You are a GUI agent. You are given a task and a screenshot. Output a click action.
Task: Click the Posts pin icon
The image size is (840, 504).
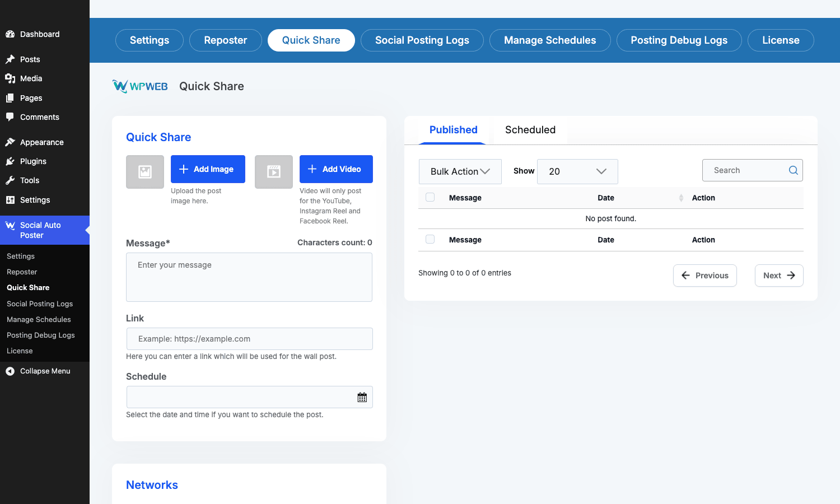tap(10, 59)
